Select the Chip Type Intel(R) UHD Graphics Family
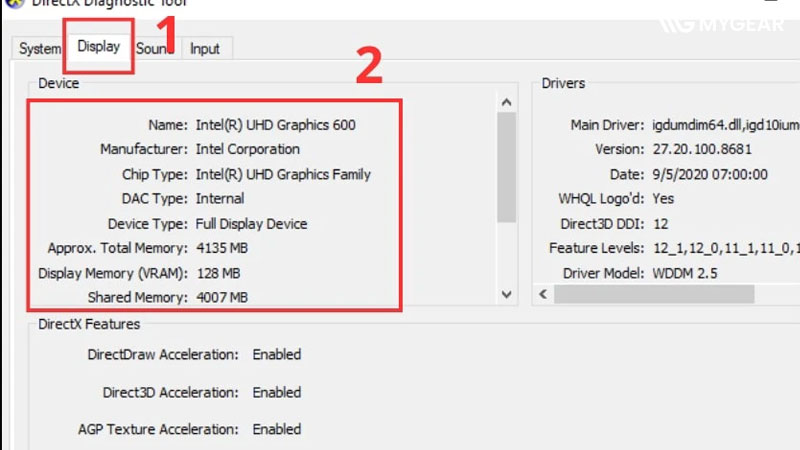Viewport: 800px width, 450px height. coord(281,174)
